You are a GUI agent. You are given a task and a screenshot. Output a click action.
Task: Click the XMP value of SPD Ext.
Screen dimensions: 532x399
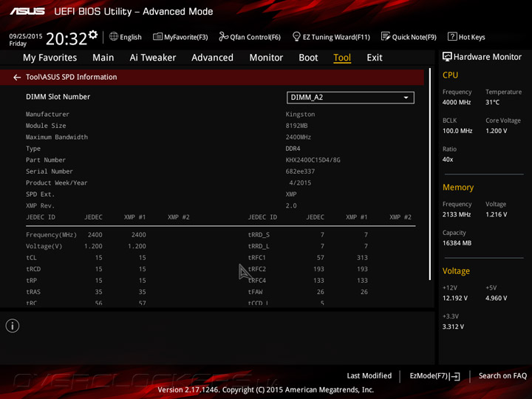click(291, 194)
